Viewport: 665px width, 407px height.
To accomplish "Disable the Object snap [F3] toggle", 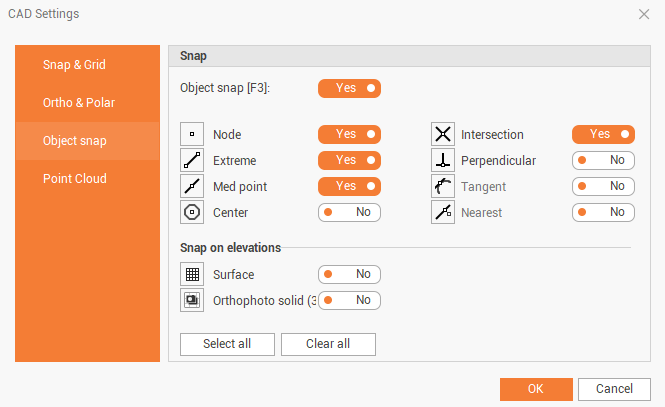I will [x=349, y=88].
